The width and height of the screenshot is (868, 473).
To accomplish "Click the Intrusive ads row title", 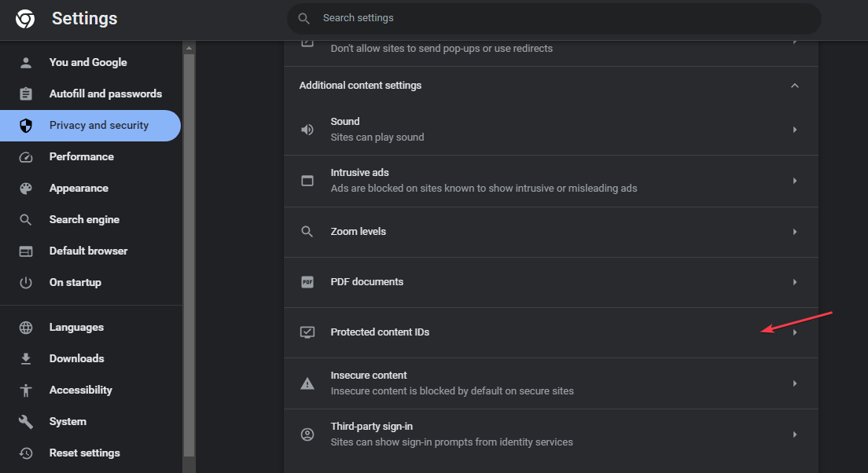I will 360,173.
